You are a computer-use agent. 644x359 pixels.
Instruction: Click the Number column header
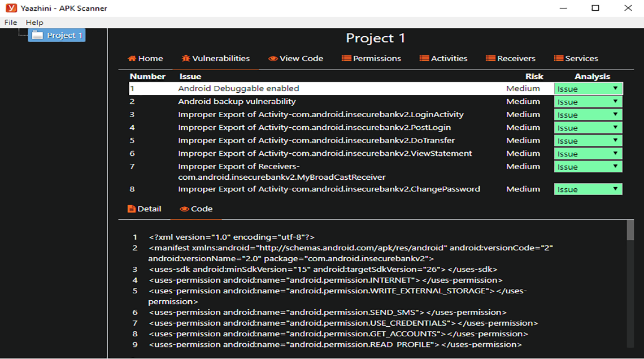(147, 76)
